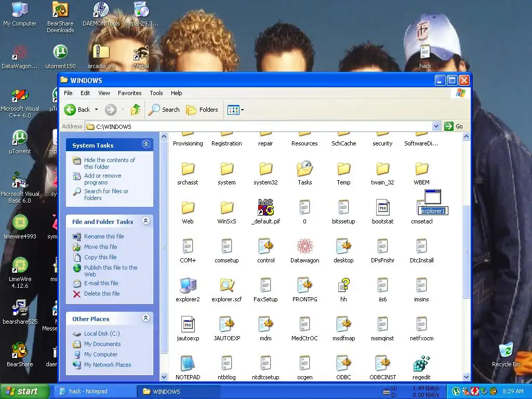Click the explorer1 rename text box
Screen dimensions: 532x399
[x=433, y=211]
